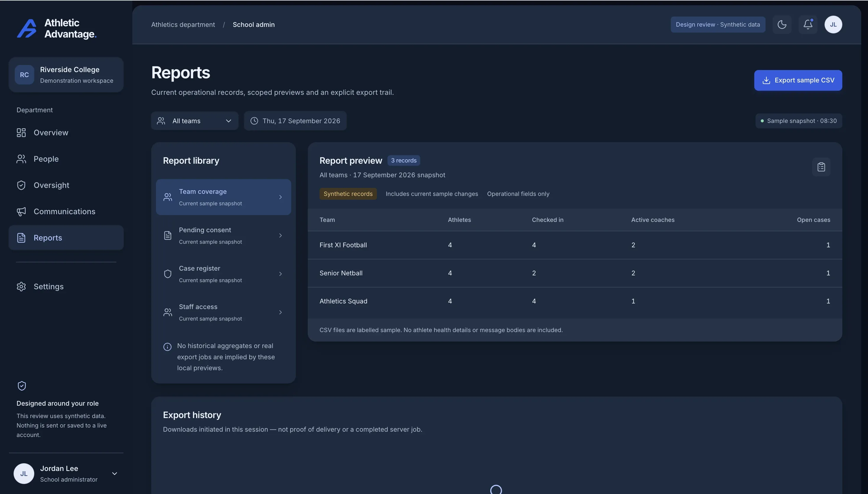868x494 pixels.
Task: Go to People in the sidebar
Action: tap(66, 159)
